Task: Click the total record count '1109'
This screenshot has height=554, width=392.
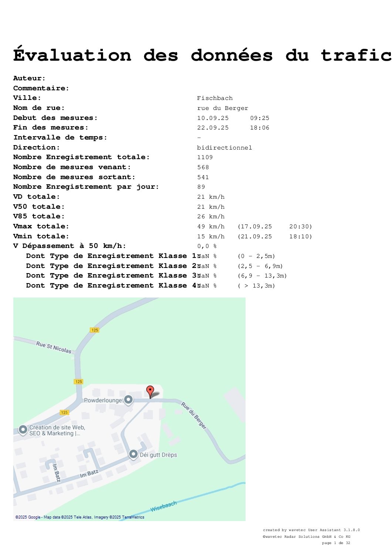Action: click(x=205, y=157)
